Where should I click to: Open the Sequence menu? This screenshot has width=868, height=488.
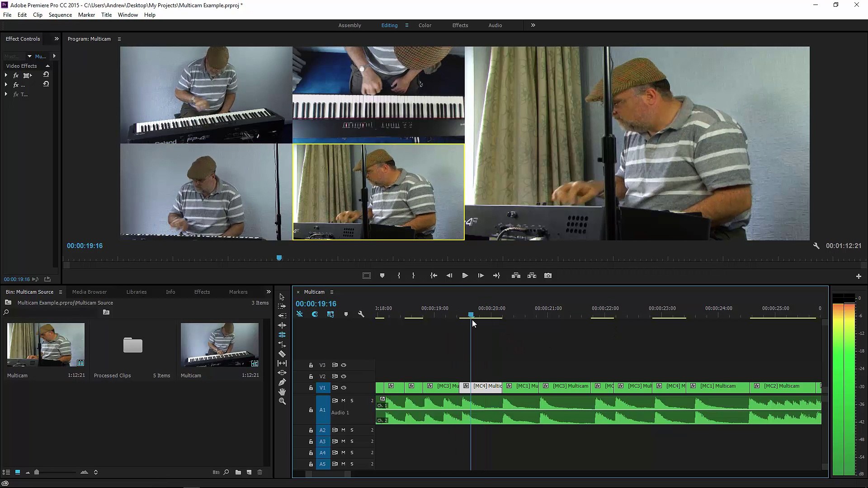[60, 15]
